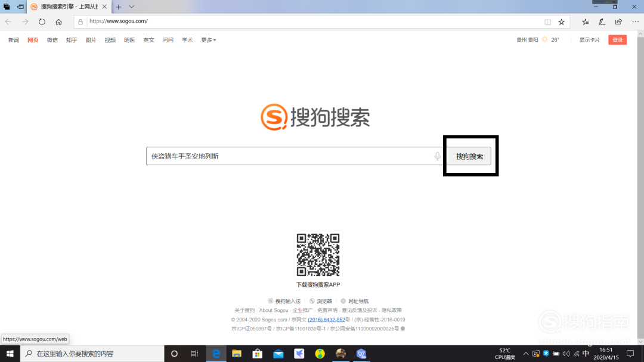Open the 学术 search tab
The image size is (644, 362).
187,40
